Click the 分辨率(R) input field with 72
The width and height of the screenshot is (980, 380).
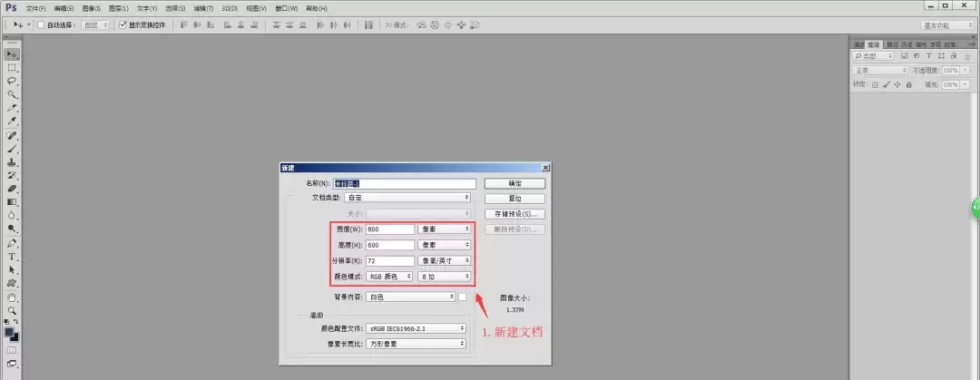click(x=390, y=260)
